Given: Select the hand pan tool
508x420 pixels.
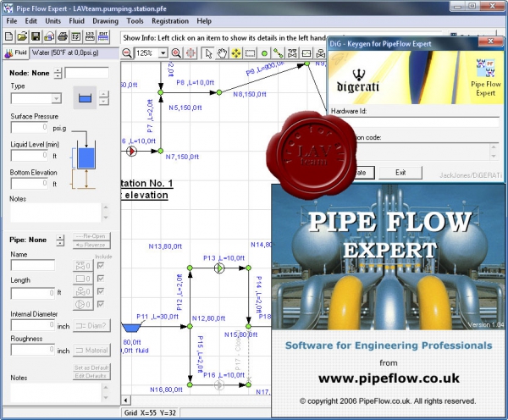Looking at the screenshot, I should point(222,53).
